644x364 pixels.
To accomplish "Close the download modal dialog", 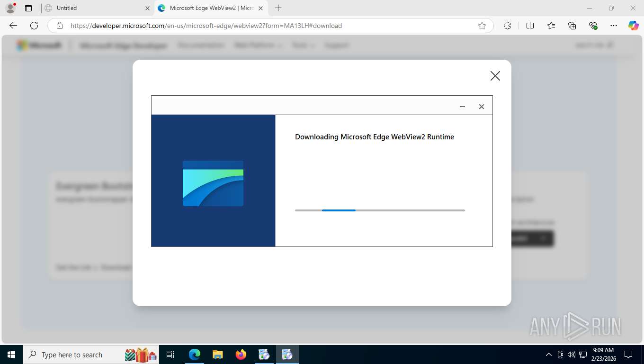I will click(x=495, y=76).
